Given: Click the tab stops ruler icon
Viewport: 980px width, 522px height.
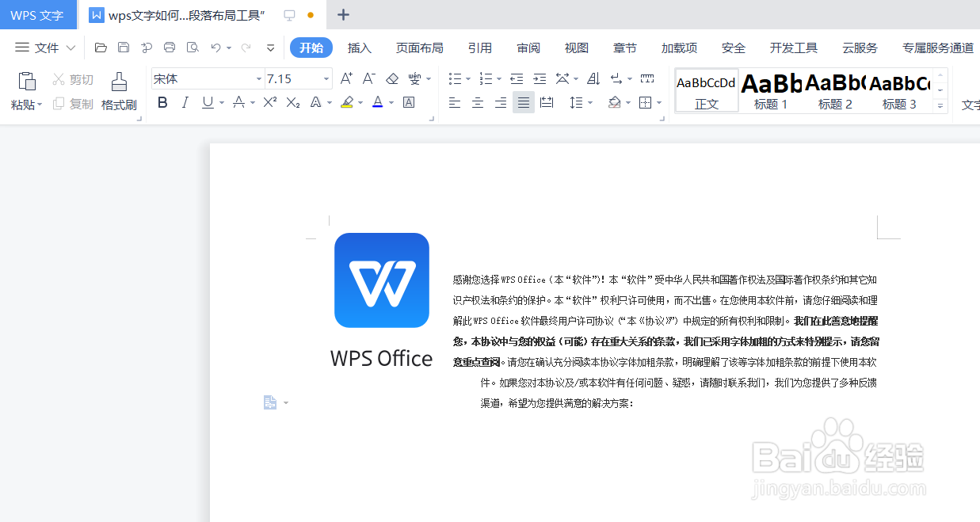Looking at the screenshot, I should 647,78.
